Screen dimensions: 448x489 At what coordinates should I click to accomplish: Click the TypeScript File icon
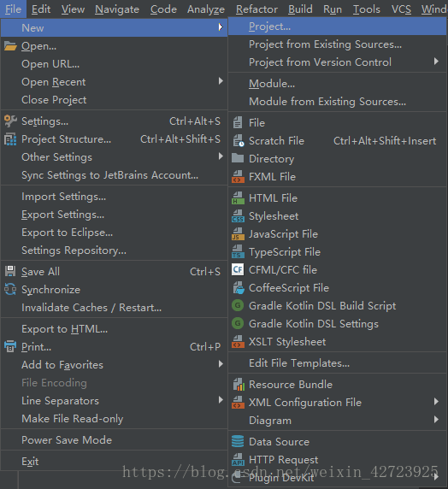238,251
